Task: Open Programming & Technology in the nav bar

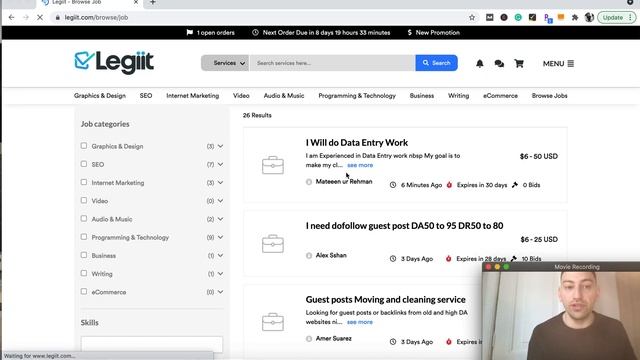Action: coord(357,96)
